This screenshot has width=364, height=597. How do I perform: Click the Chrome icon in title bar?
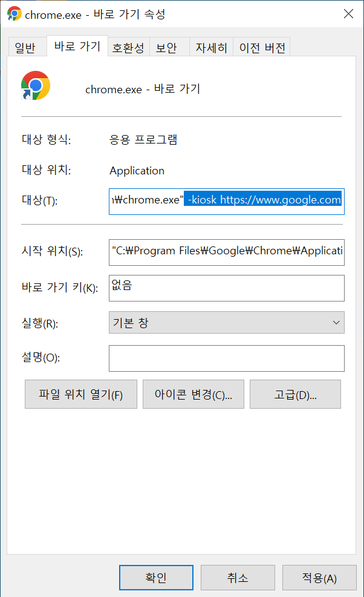tap(14, 14)
